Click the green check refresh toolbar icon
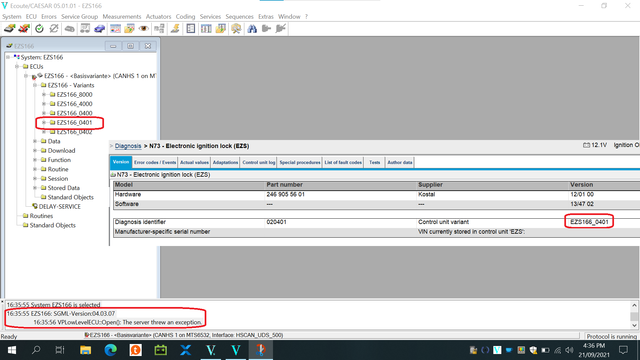This screenshot has width=640, height=360. pos(39,29)
